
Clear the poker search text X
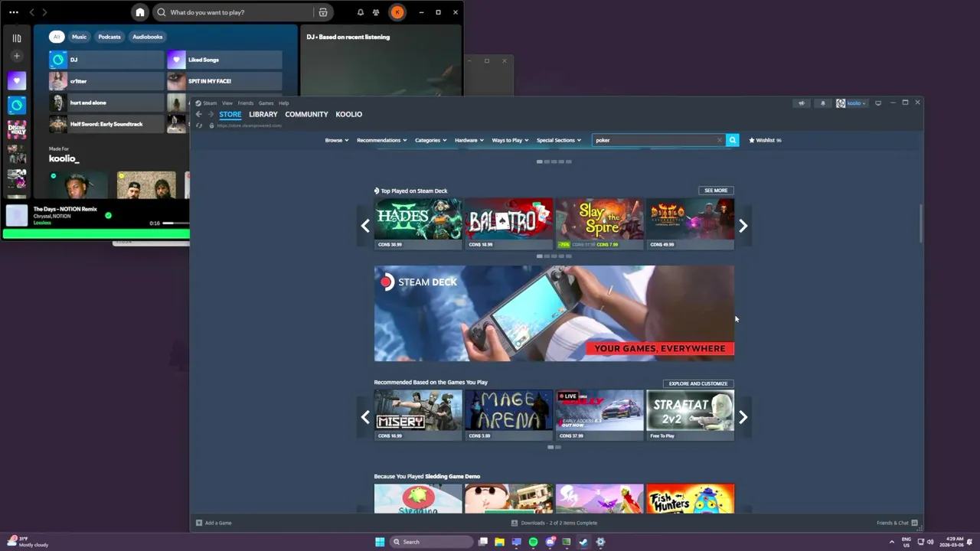click(x=720, y=140)
